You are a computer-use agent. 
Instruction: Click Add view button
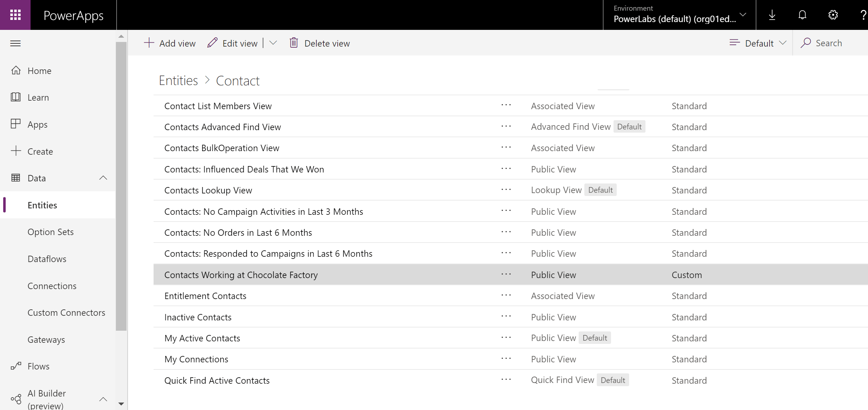point(170,43)
